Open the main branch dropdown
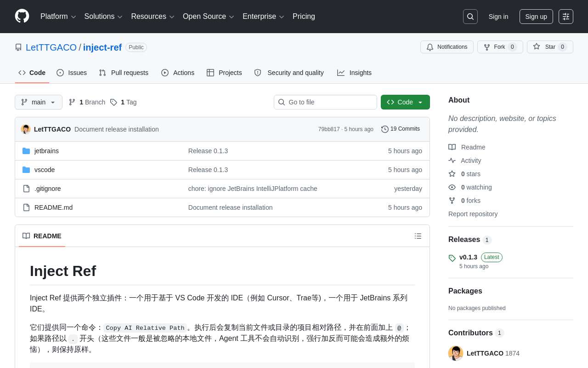The image size is (588, 368). 39,102
